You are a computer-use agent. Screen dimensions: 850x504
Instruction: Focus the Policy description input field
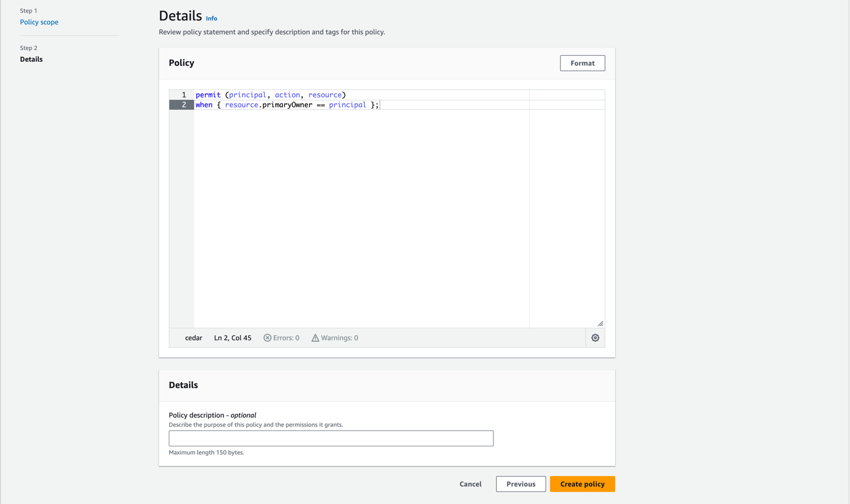coord(331,438)
